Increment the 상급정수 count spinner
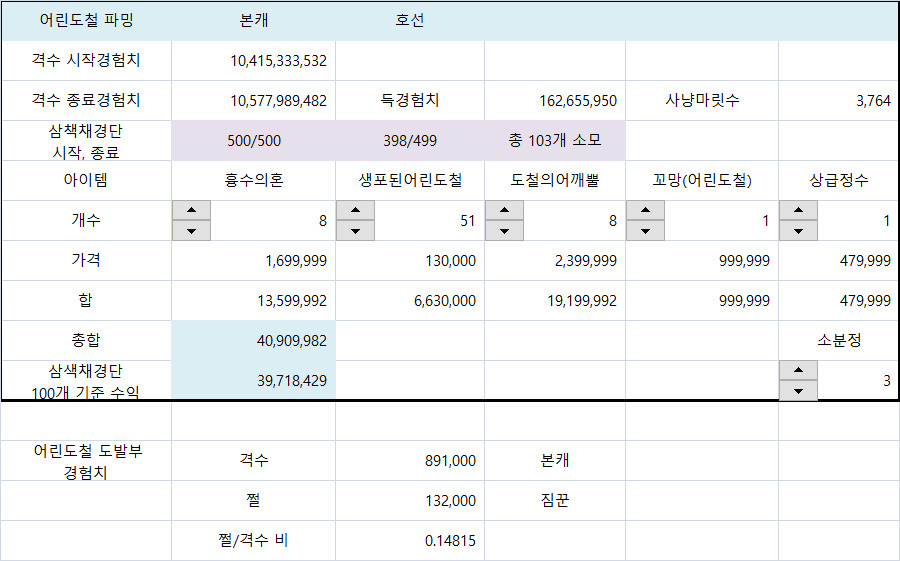The image size is (900, 561). click(797, 211)
